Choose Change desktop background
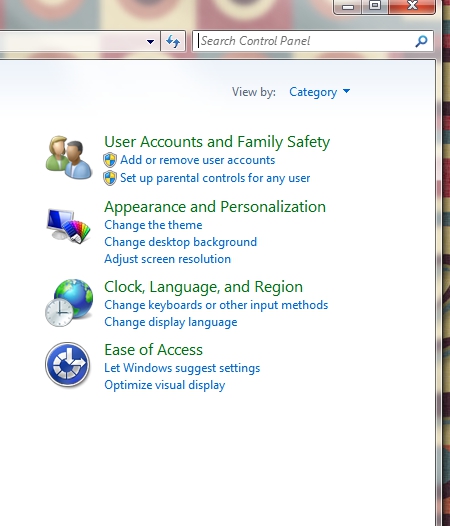Screen dimensions: 450x526 pos(181,242)
